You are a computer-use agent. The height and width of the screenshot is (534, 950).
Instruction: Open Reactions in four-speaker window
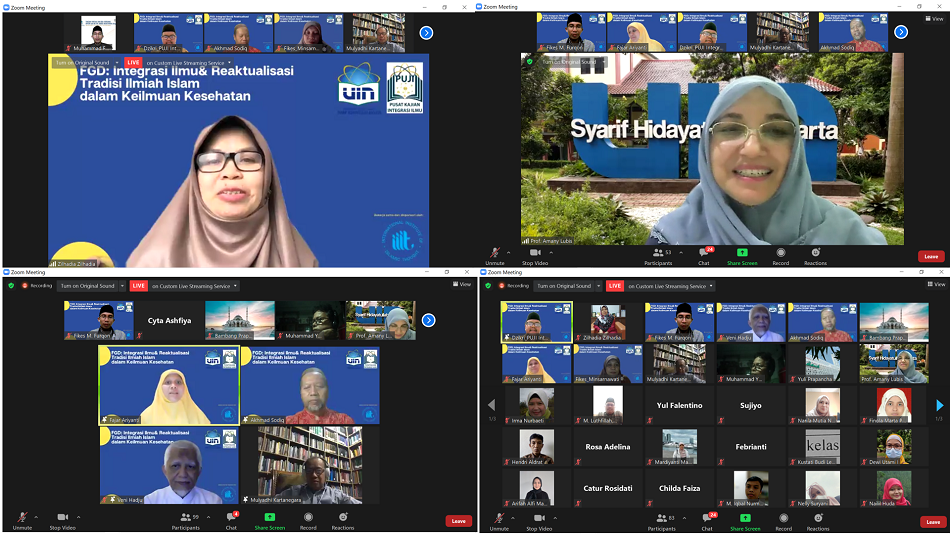pos(343,520)
